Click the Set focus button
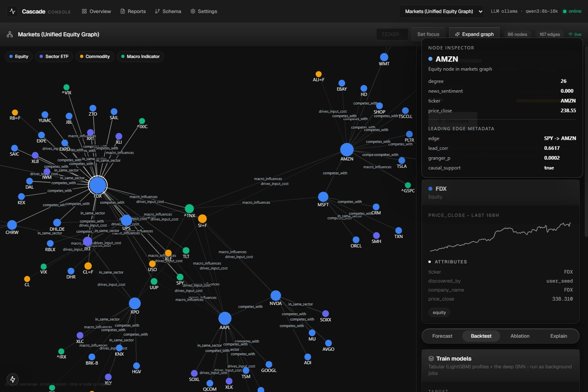 (428, 34)
